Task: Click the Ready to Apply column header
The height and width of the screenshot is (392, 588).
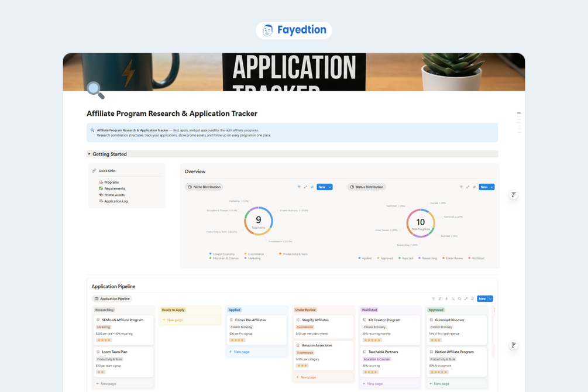Action: click(173, 310)
